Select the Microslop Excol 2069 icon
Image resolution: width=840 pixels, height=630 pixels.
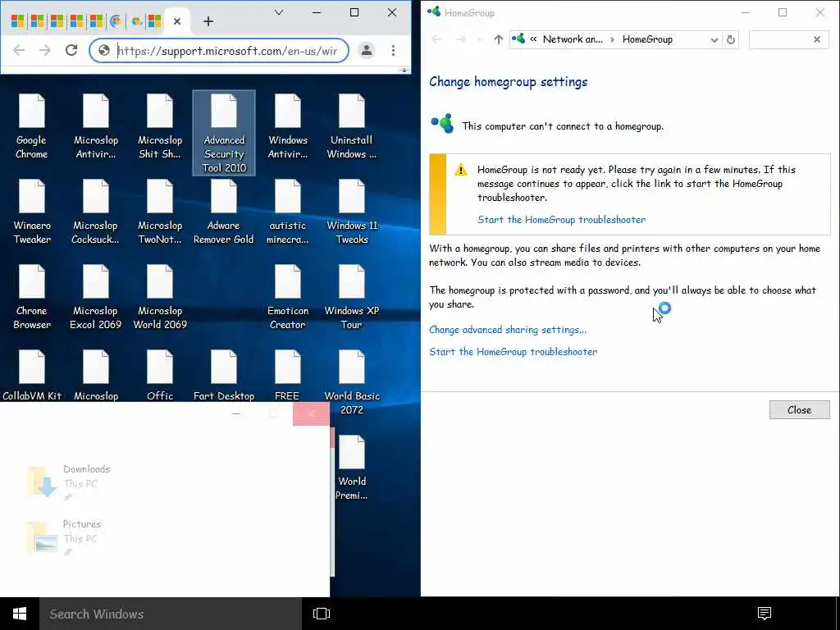[x=96, y=297]
